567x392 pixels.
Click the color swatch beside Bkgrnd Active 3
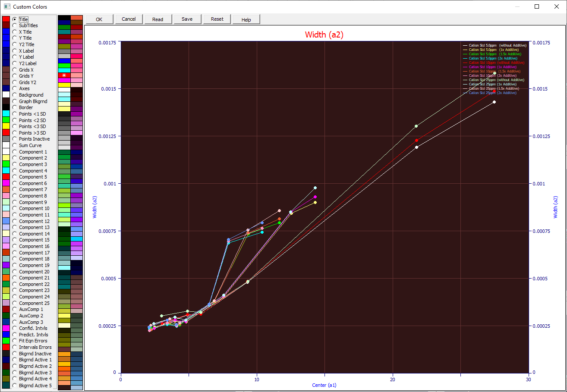(6, 373)
